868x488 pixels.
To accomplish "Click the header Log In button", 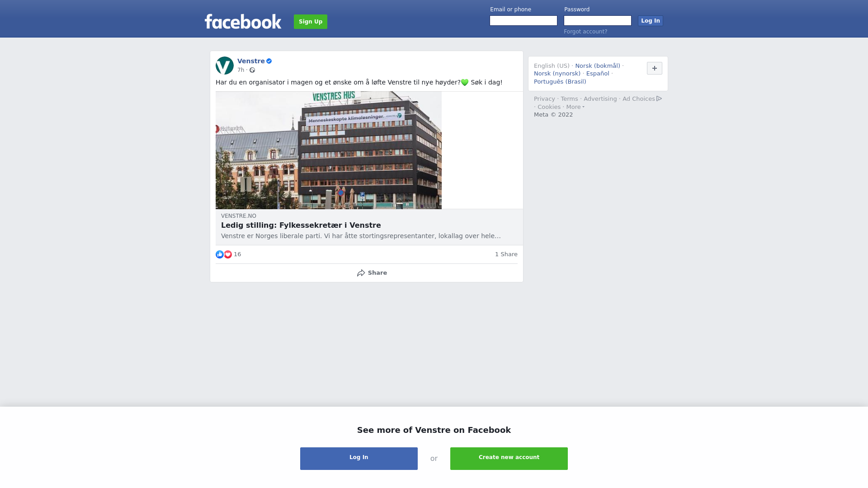I will coord(651,21).
